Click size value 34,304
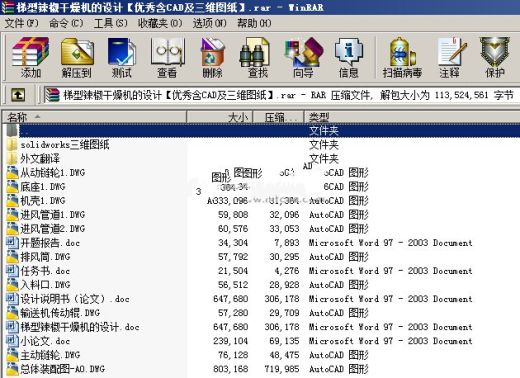 point(233,243)
